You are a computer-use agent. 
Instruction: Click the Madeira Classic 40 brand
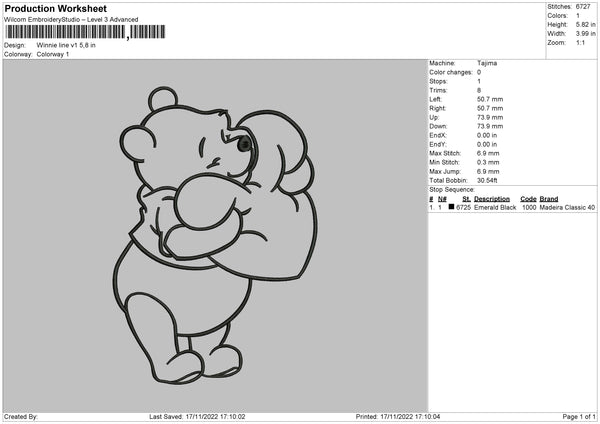tap(567, 207)
